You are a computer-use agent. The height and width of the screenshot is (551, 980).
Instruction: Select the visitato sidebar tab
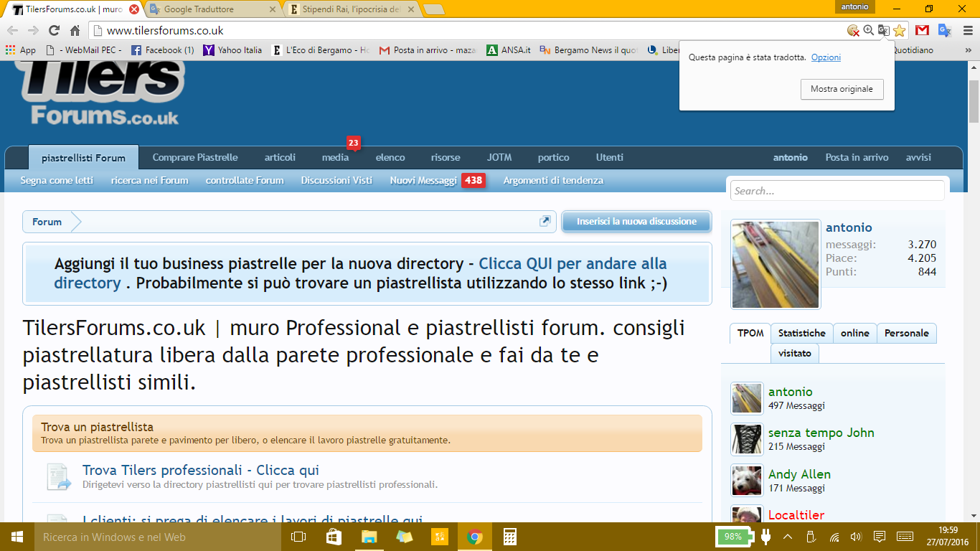pyautogui.click(x=795, y=353)
